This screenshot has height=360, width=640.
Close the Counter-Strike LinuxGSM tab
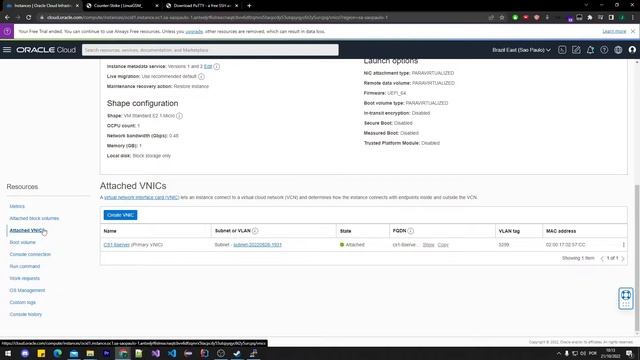pos(157,6)
